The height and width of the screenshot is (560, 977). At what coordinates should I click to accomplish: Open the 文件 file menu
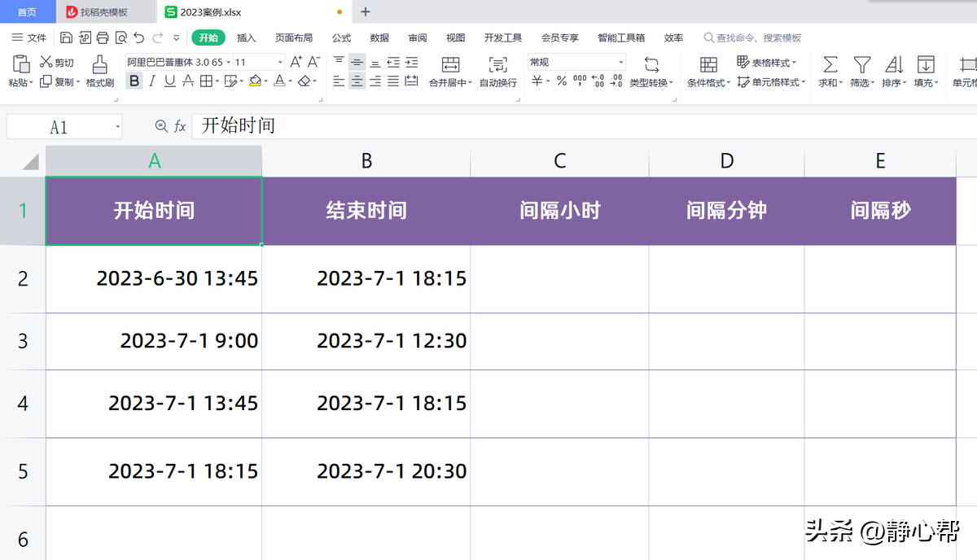click(29, 37)
